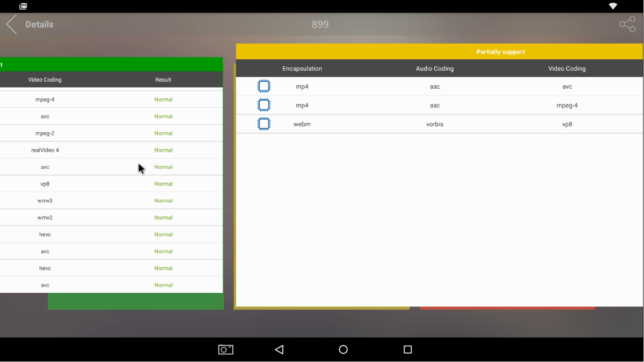Click avc in Partially support table
The height and width of the screenshot is (362, 644).
tap(567, 87)
